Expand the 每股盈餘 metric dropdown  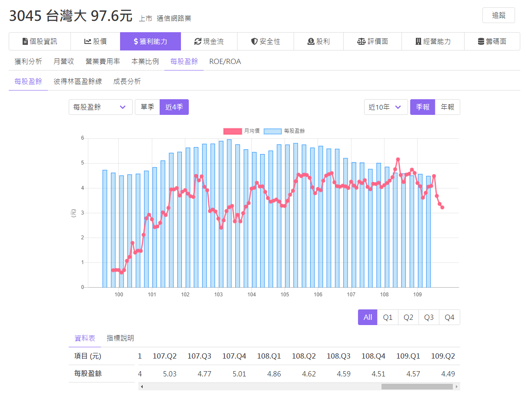(100, 107)
